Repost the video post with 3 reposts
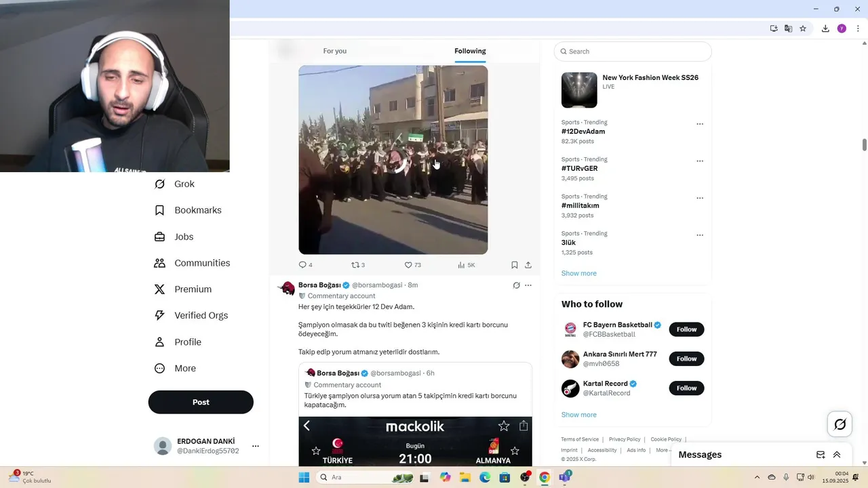Viewport: 868px width, 488px height. [358, 265]
